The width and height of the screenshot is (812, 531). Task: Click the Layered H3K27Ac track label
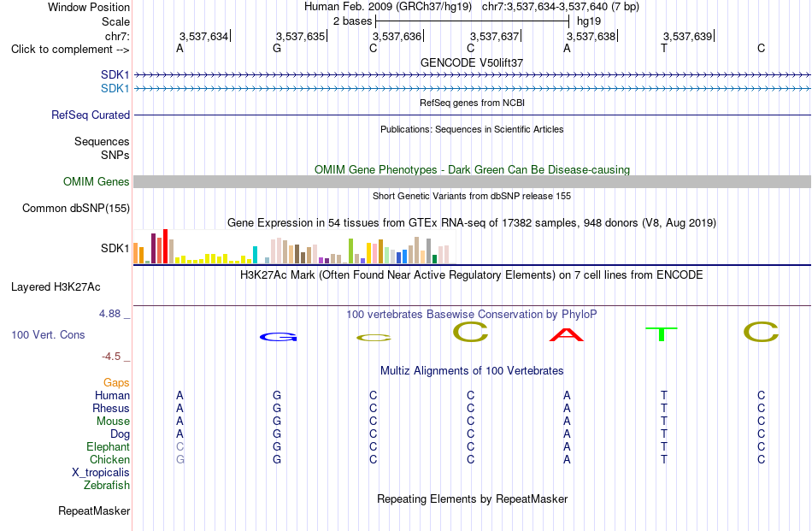(x=56, y=287)
